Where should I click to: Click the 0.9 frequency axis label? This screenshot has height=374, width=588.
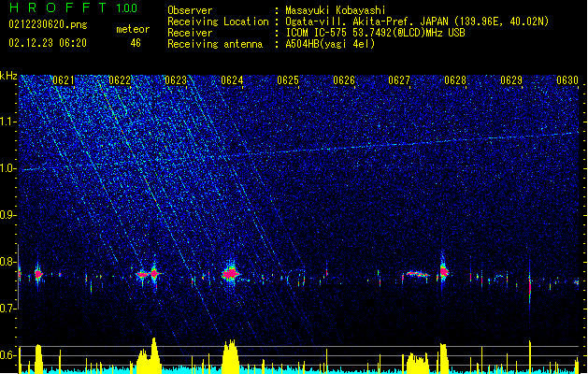[x=7, y=215]
